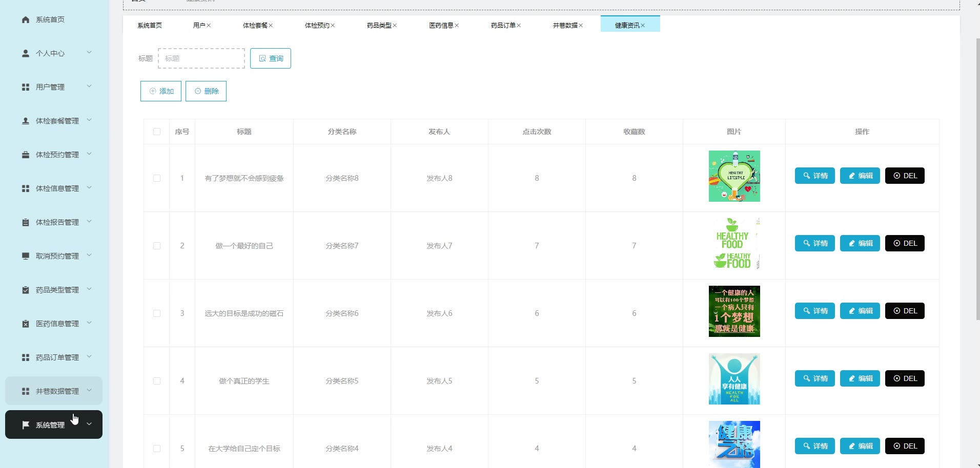This screenshot has width=980, height=468.
Task: Close the 健康资讯 tab using its X
Action: (643, 26)
